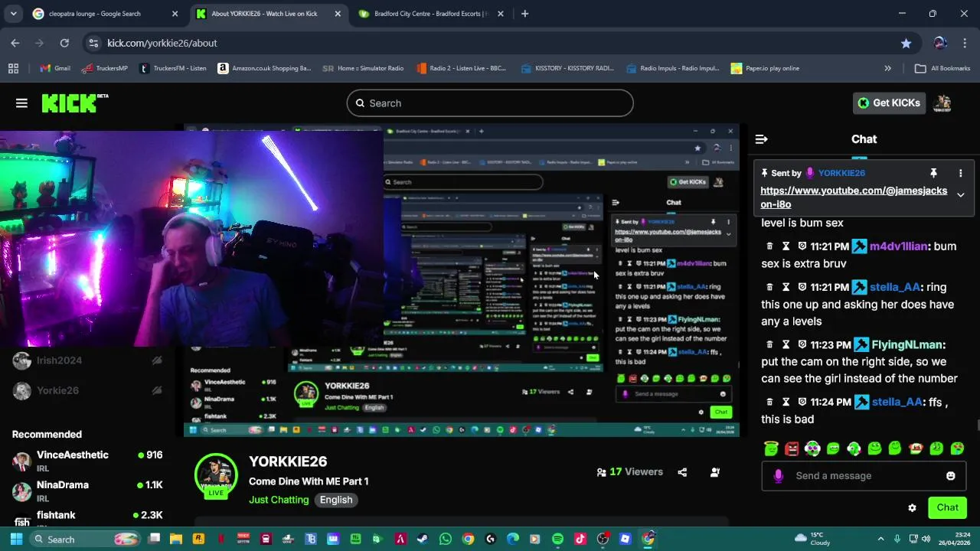Click the Get KICKs button
This screenshot has width=980, height=551.
pos(889,103)
